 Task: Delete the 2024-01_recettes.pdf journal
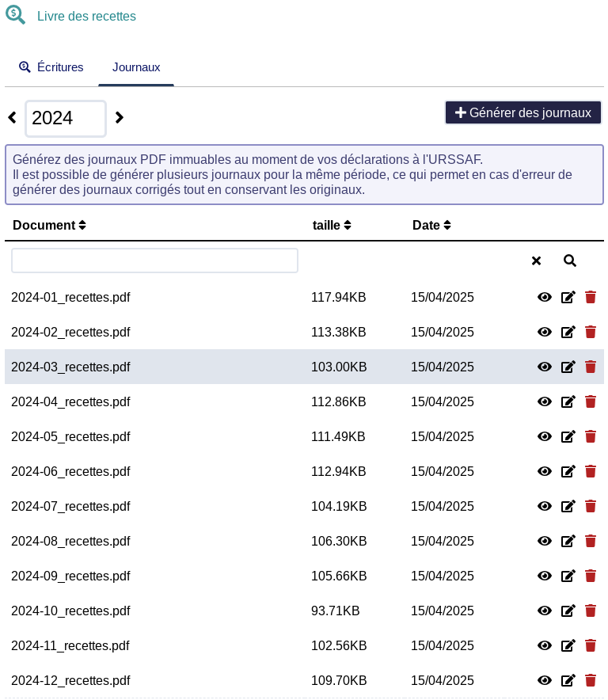[590, 297]
